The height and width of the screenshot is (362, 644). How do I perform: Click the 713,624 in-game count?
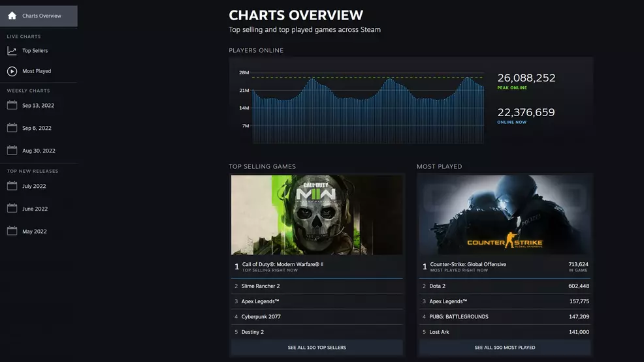[578, 264]
